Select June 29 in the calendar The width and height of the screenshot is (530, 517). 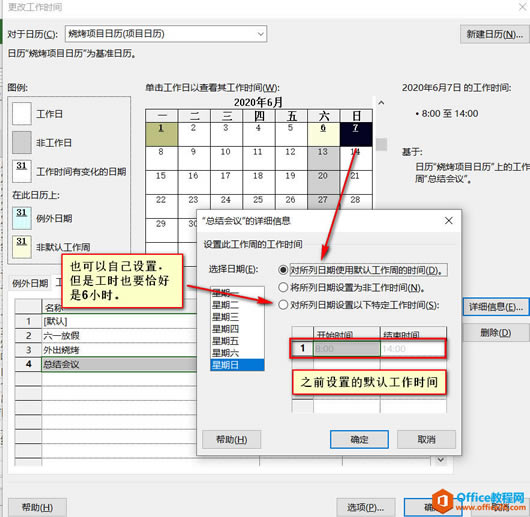pyautogui.click(x=161, y=230)
